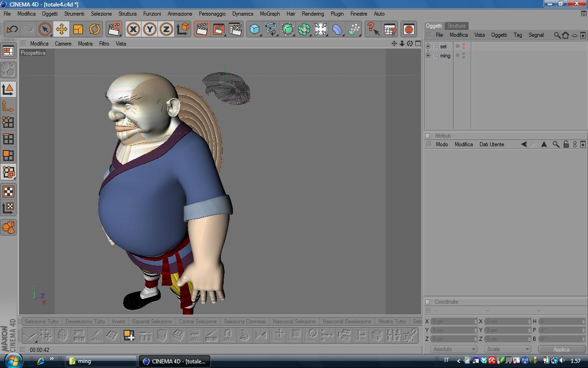
Task: Open the particle emitter icon
Action: point(354,29)
